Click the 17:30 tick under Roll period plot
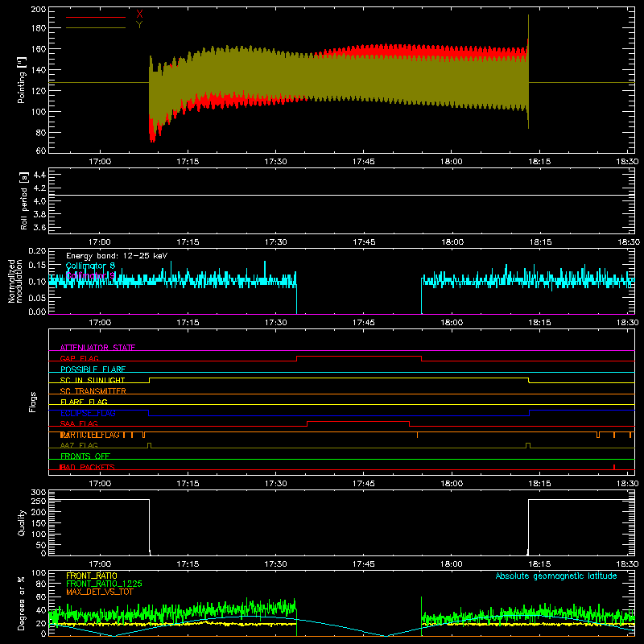The image size is (644, 644). [275, 242]
